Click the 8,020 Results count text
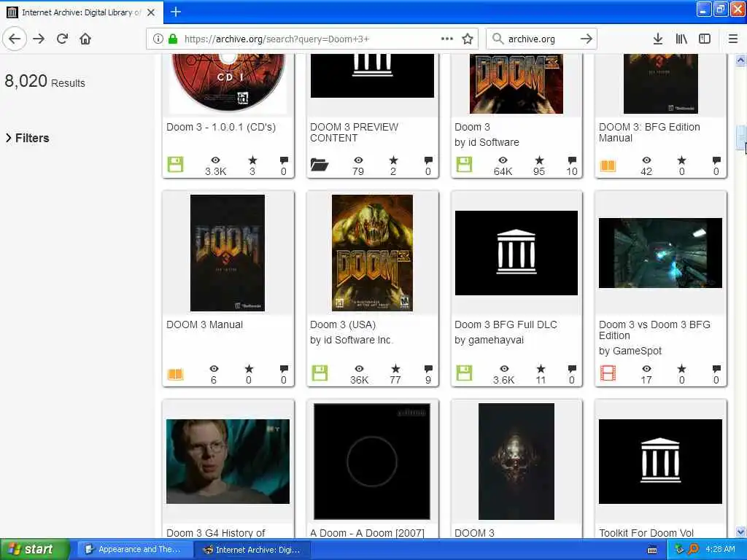The image size is (747, 560). (44, 82)
